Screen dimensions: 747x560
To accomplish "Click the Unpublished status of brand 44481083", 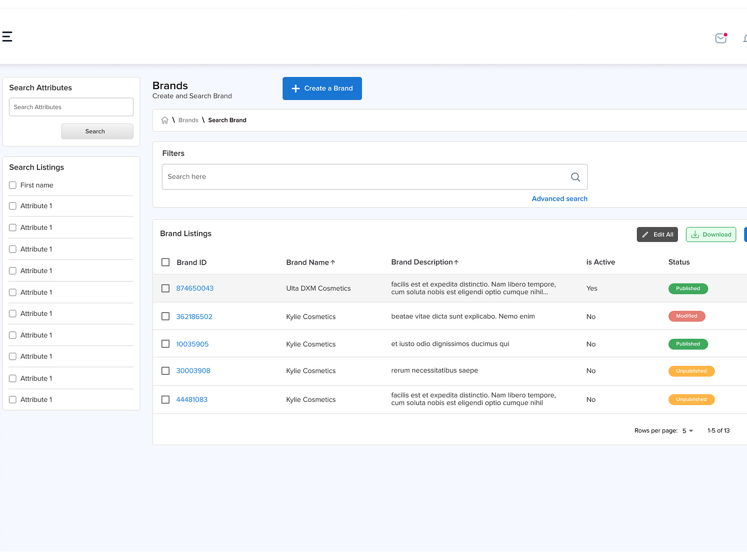I will click(691, 400).
